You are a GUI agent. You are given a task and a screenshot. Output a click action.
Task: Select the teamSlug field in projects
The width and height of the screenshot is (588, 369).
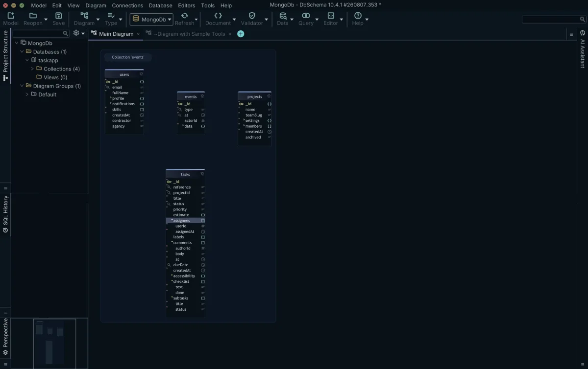[255, 115]
